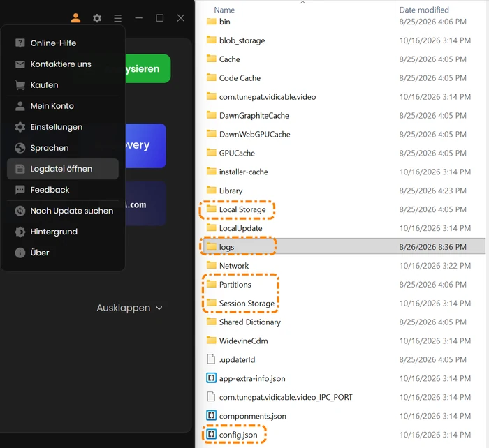Viewport: 489px width, 448px height.
Task: Open settings via gear icon in title bar
Action: click(97, 18)
